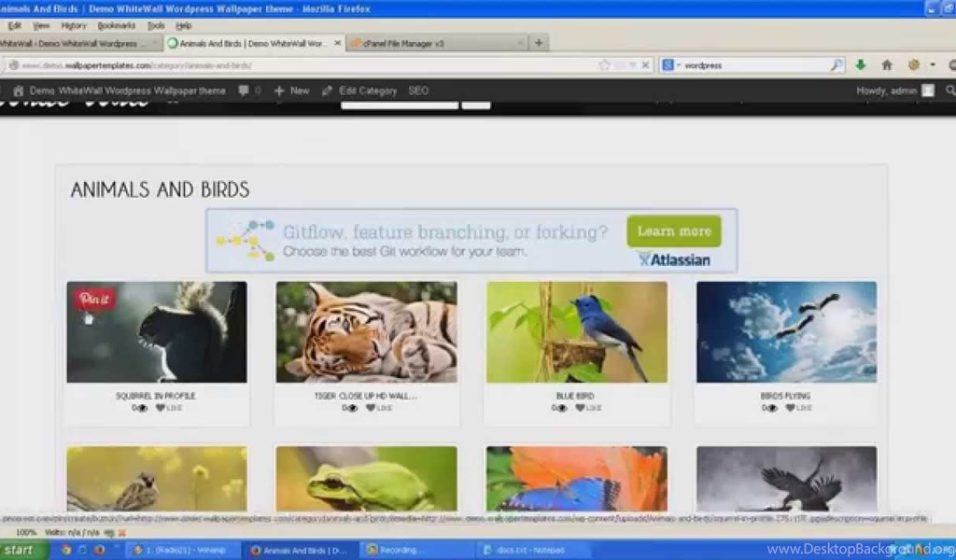Open the History menu
Viewport: 956px width, 560px height.
pyautogui.click(x=73, y=25)
